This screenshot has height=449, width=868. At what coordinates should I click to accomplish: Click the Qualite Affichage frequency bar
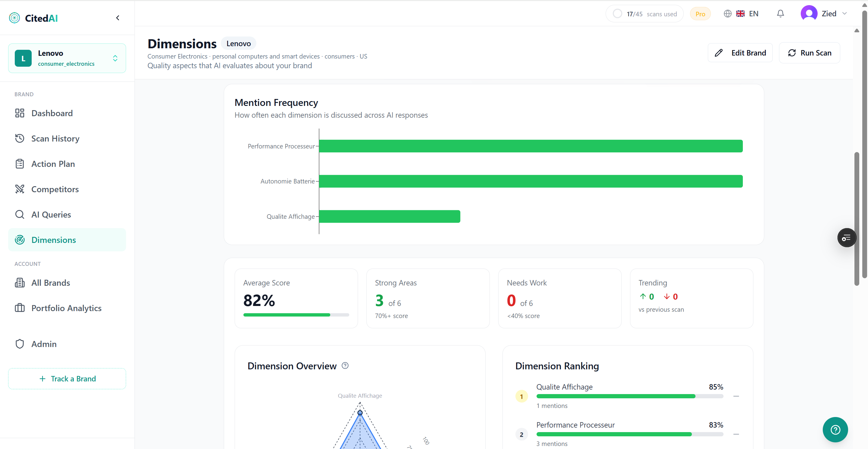[389, 216]
